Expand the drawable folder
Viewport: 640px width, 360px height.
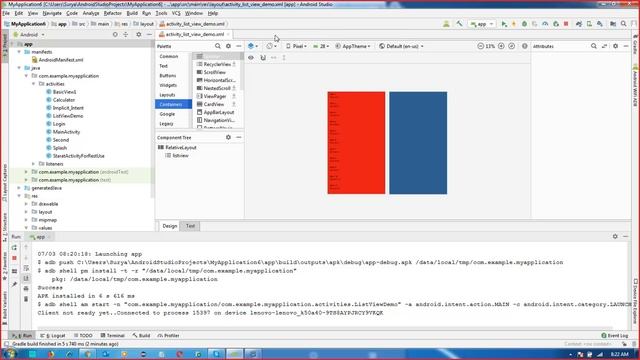point(27,204)
